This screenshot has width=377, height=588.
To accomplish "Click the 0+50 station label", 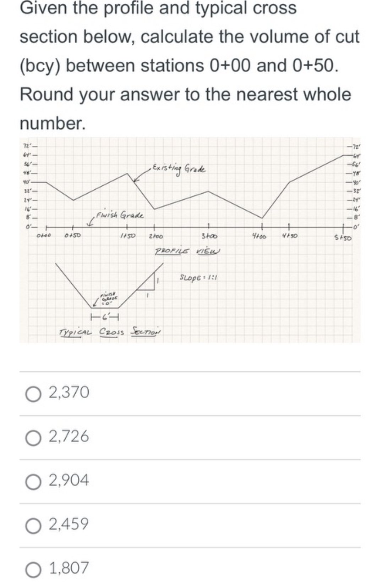I will [x=73, y=235].
